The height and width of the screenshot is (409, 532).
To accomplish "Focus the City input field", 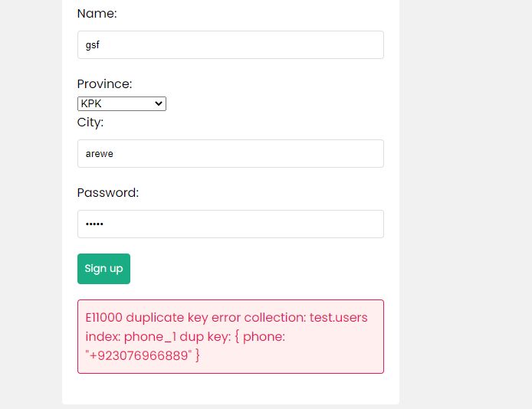I will click(x=230, y=154).
